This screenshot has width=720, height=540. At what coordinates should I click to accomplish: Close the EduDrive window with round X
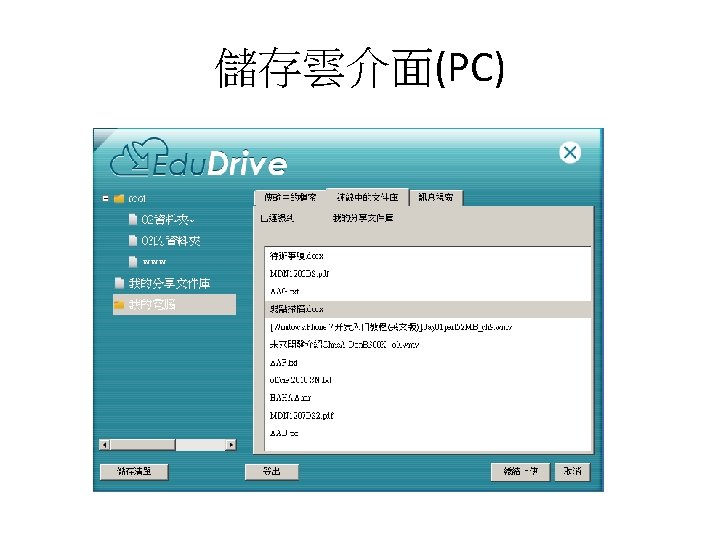pos(570,152)
